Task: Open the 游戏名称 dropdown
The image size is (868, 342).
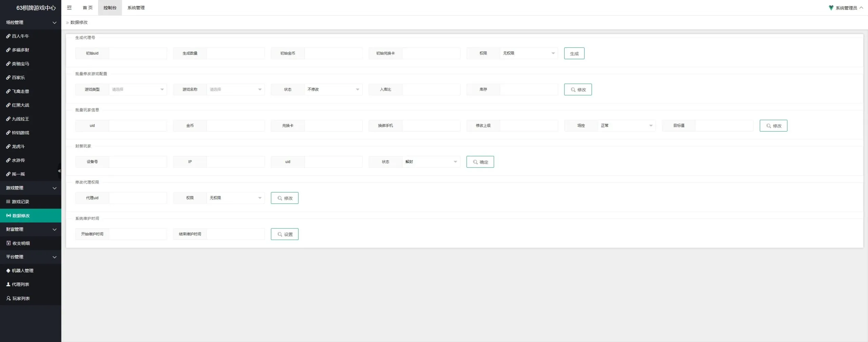Action: (235, 89)
